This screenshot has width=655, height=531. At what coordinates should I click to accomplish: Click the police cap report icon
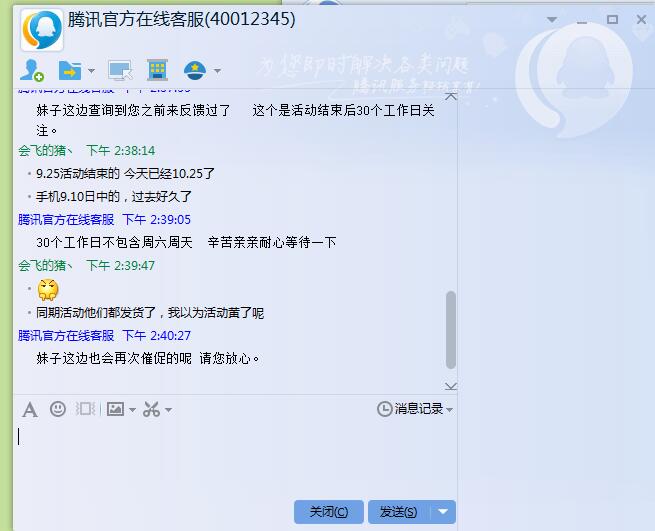coord(195,70)
